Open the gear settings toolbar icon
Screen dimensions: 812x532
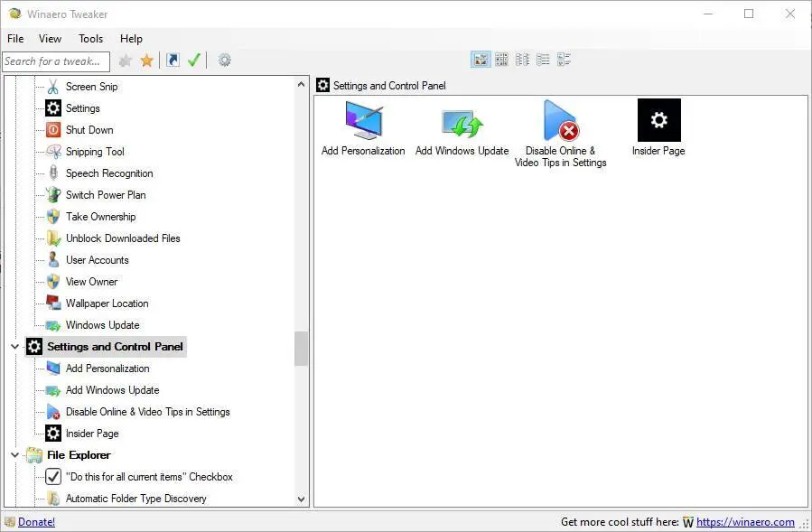tap(224, 61)
